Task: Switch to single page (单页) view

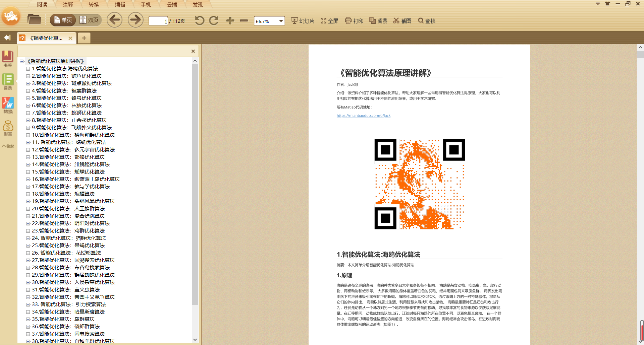Action: click(x=63, y=20)
